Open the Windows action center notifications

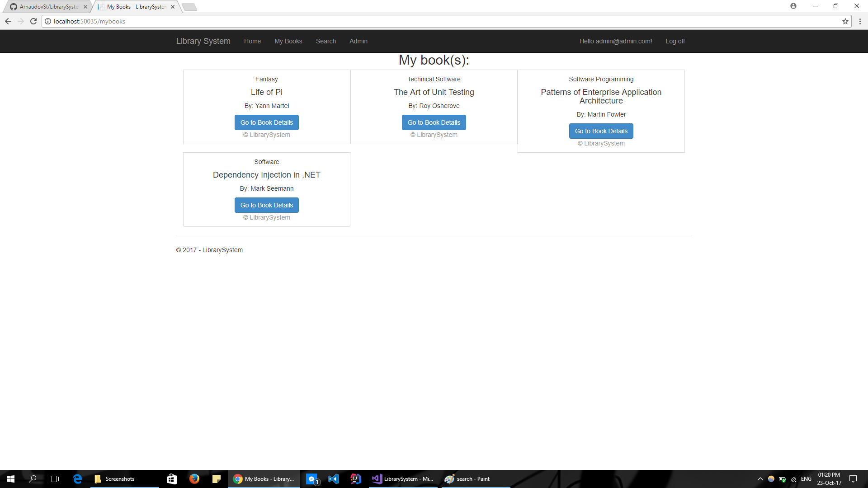click(x=853, y=479)
